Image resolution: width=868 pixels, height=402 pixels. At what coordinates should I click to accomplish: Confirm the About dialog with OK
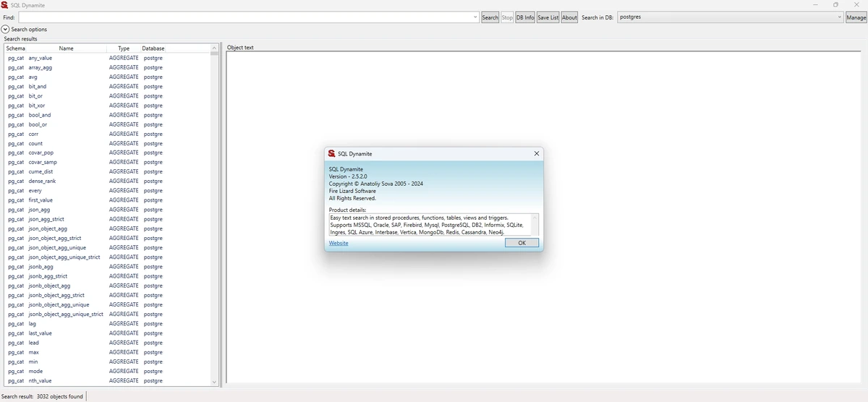point(522,243)
